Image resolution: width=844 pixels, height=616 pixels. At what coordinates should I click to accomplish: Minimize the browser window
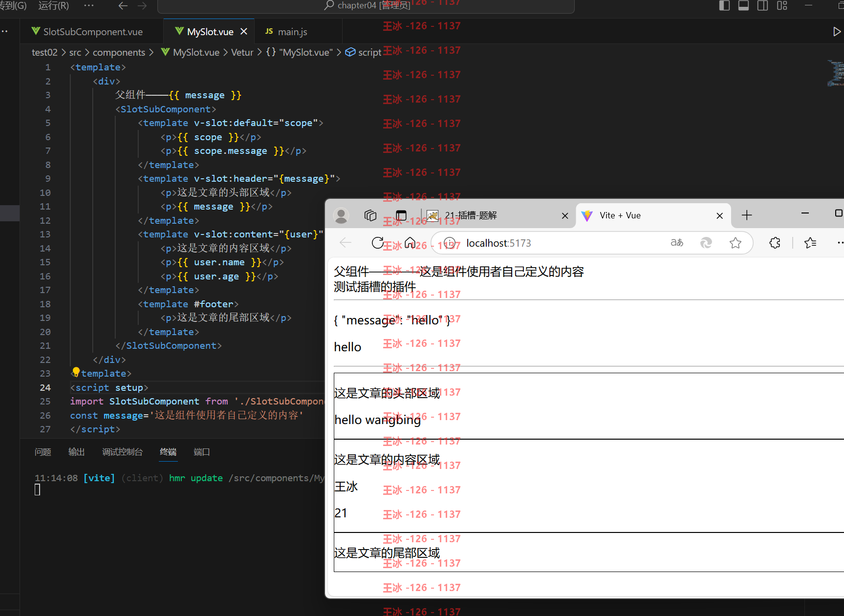(805, 213)
